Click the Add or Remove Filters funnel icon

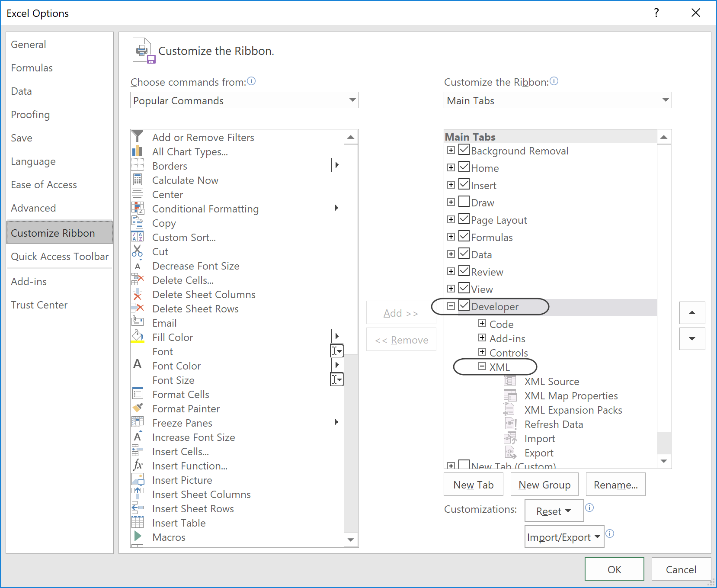click(x=137, y=137)
